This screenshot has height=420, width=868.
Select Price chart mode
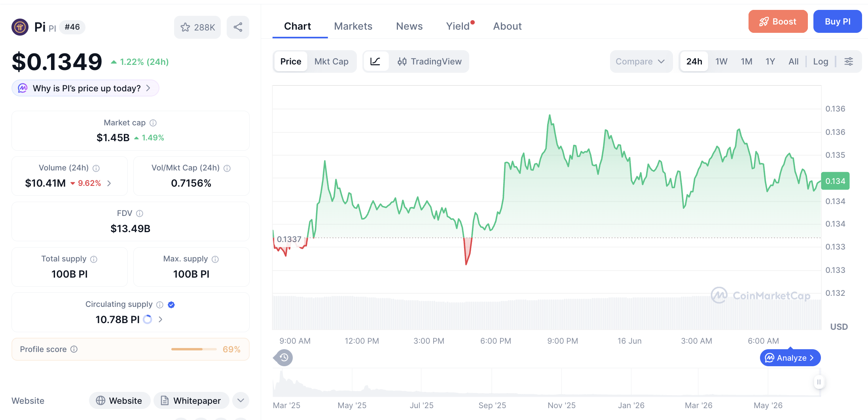point(291,61)
